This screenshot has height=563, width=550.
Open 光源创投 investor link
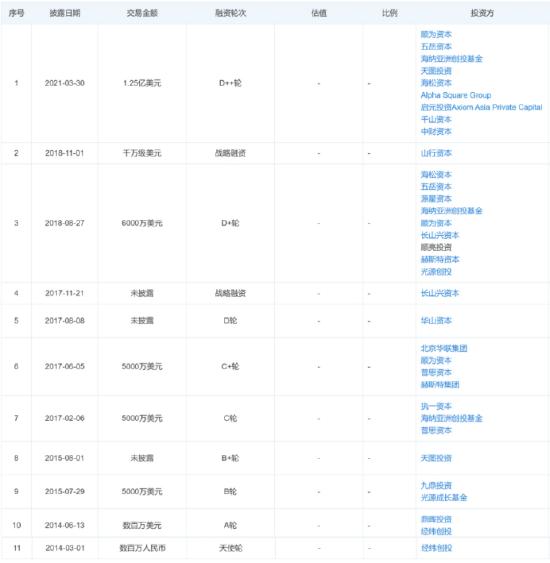436,272
